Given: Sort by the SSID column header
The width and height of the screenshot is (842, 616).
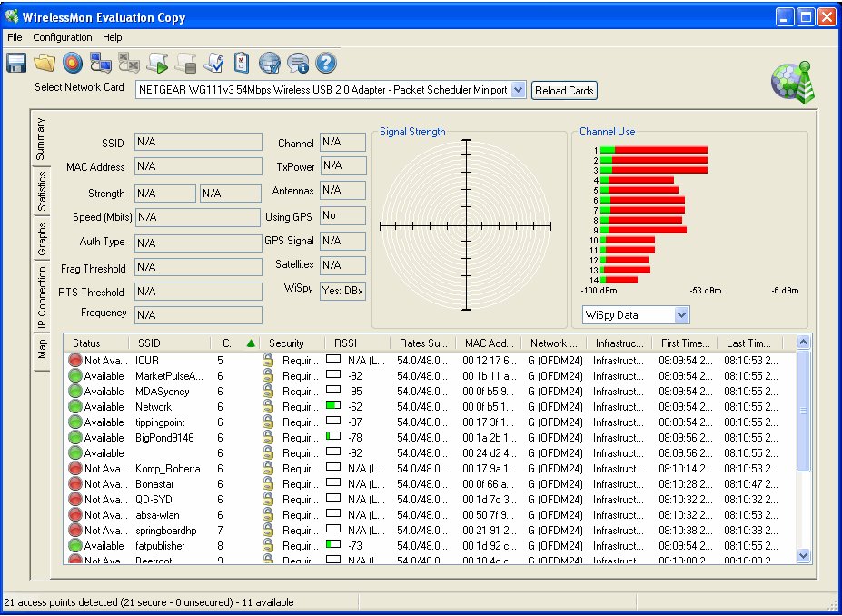Looking at the screenshot, I should (x=169, y=343).
